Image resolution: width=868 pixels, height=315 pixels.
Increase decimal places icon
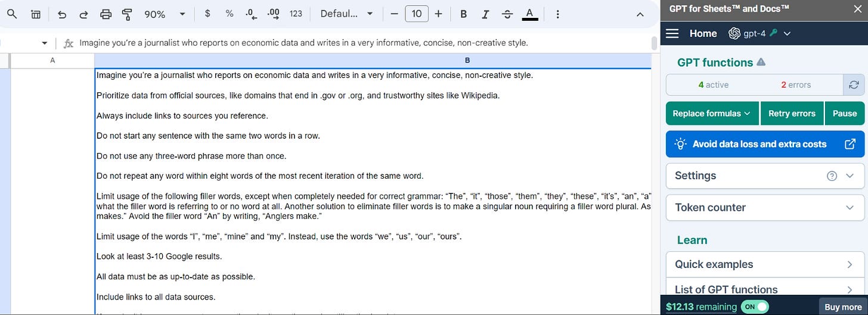coord(274,14)
